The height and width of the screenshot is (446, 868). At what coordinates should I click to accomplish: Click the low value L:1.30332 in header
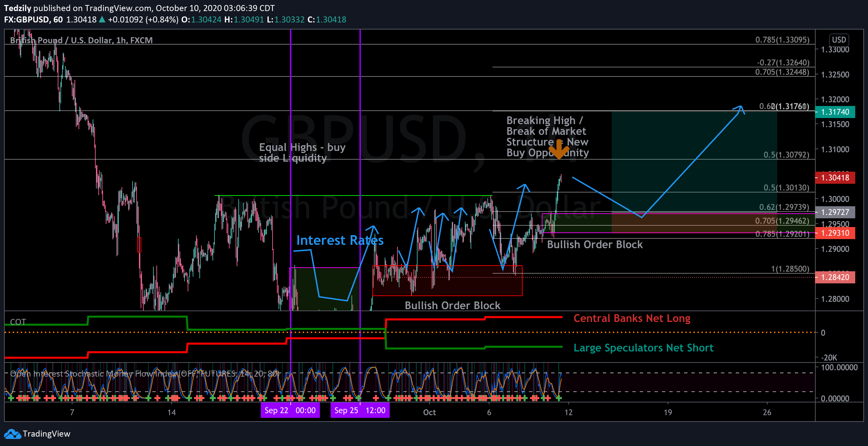pyautogui.click(x=285, y=19)
